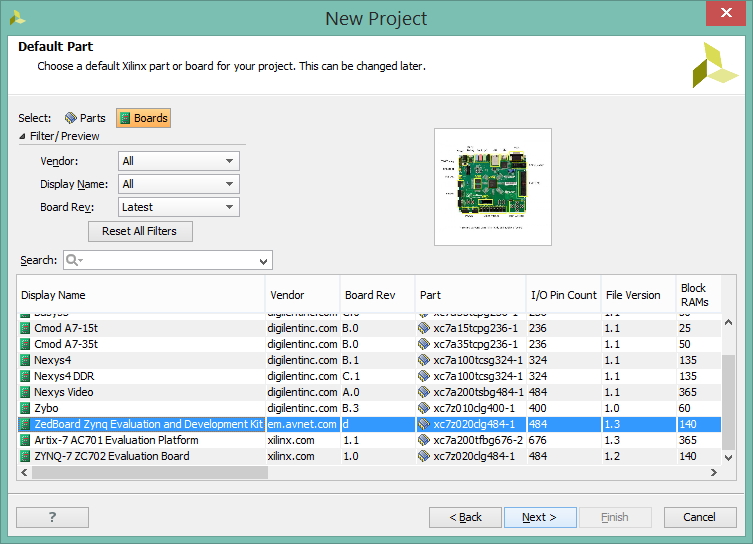Click the board icon beside Zybo
Viewport: 753px width, 544px height.
pos(25,409)
